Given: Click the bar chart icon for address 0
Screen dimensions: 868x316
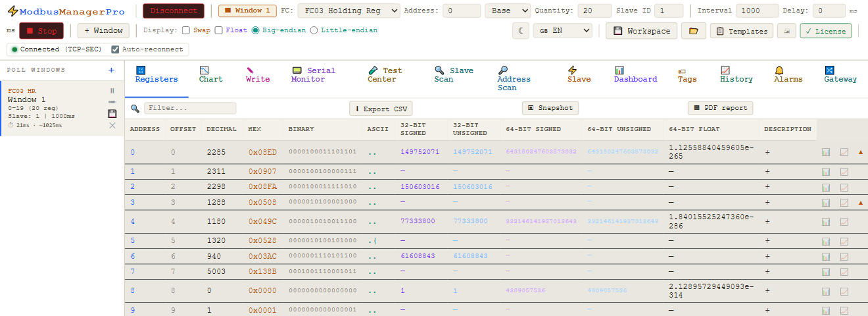Looking at the screenshot, I should (825, 152).
